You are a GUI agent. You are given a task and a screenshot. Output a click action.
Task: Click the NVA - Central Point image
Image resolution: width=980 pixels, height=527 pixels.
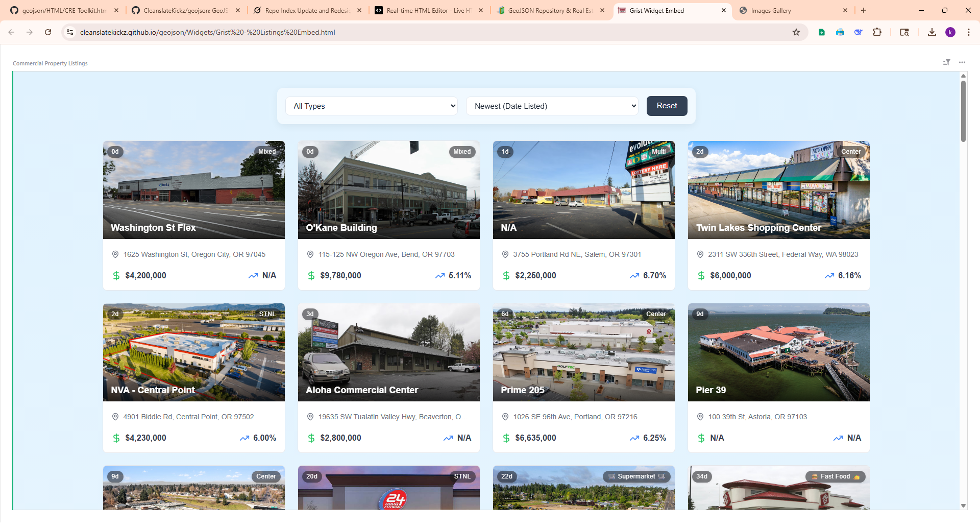click(x=194, y=352)
